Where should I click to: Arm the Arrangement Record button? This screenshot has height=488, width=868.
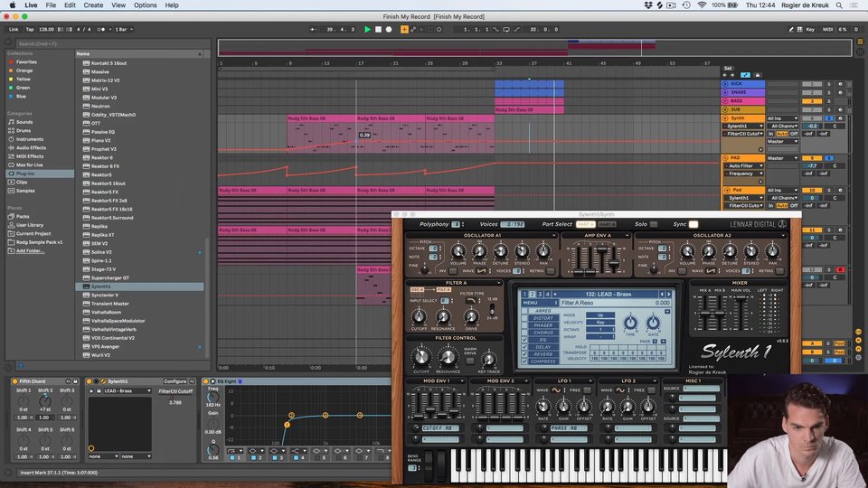[389, 29]
